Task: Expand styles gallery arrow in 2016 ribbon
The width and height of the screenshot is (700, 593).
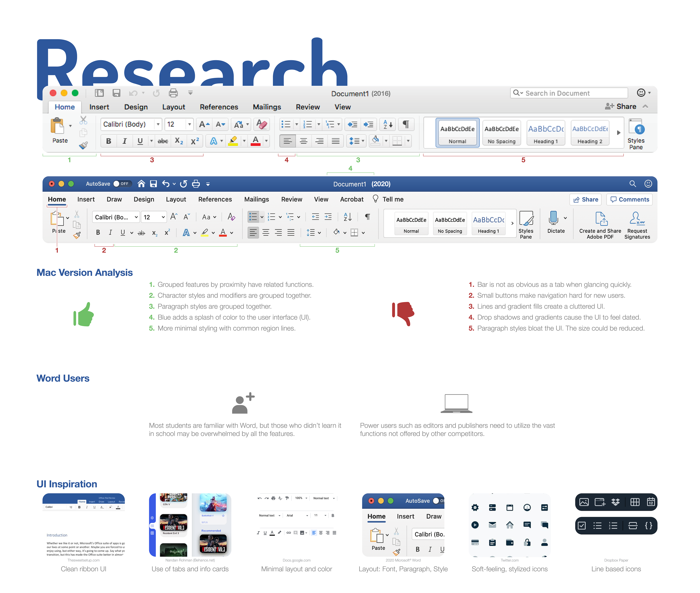Action: click(x=618, y=133)
